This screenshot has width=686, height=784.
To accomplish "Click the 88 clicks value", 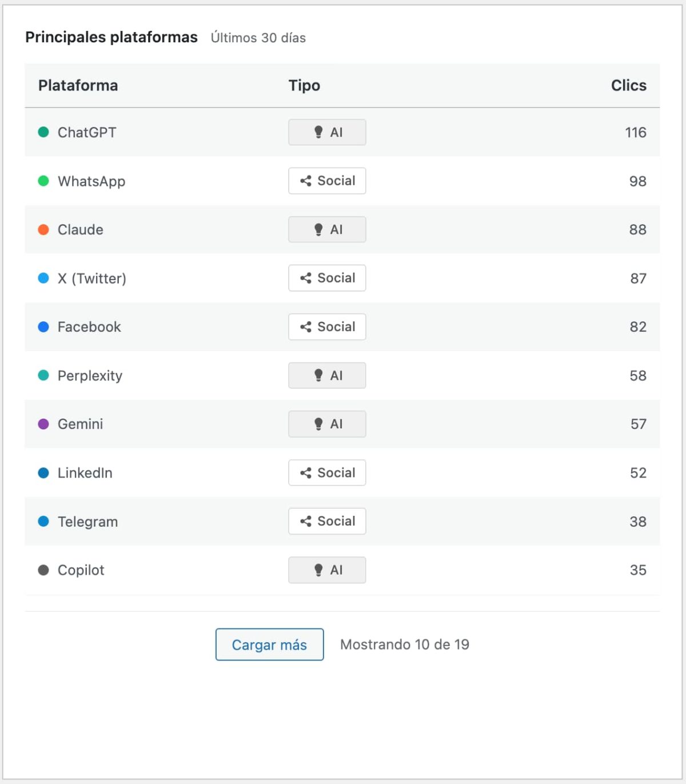I will (x=638, y=230).
